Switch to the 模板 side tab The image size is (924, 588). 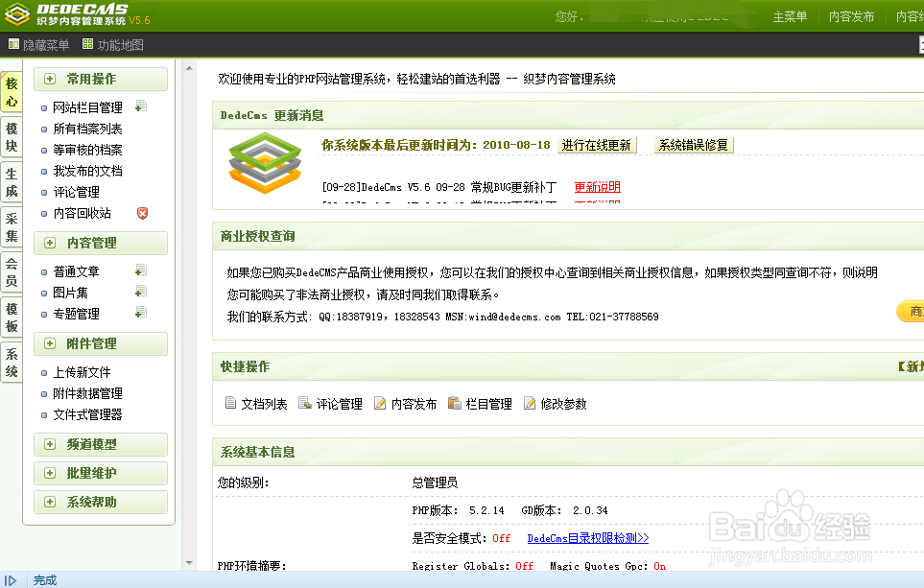coord(12,318)
